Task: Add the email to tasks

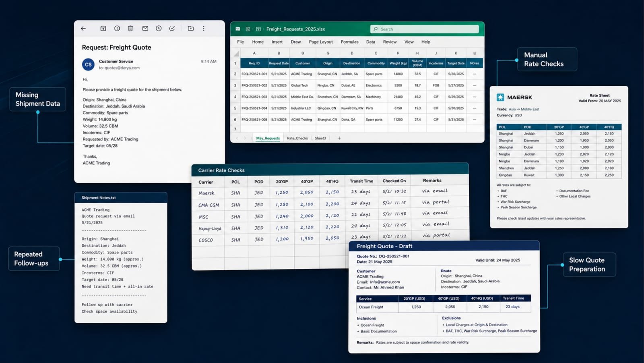Action: pos(172,29)
